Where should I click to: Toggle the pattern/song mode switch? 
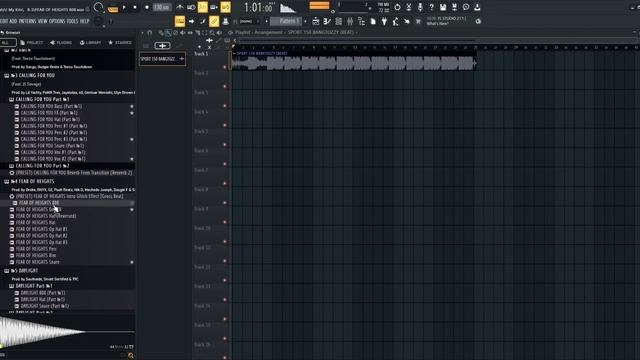pyautogui.click(x=113, y=8)
